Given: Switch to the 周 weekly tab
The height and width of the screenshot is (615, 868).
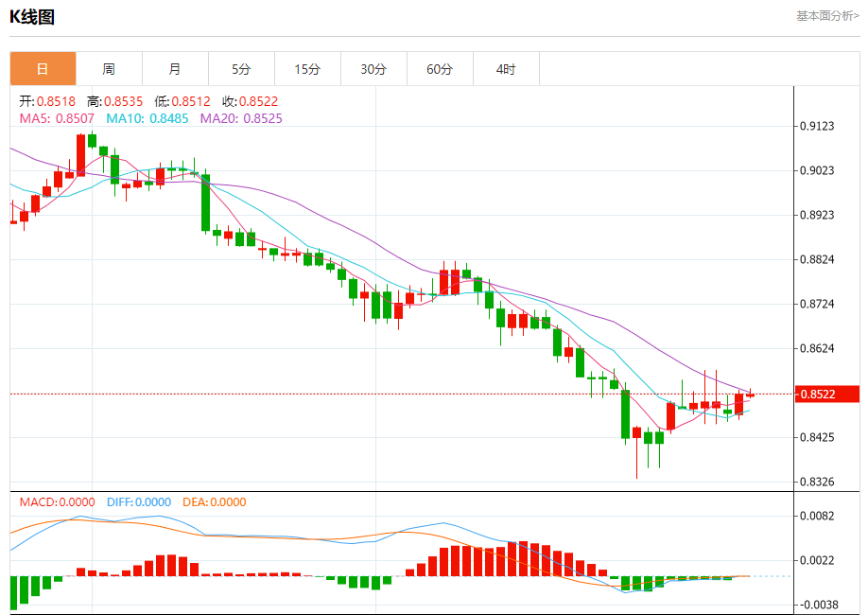Looking at the screenshot, I should [x=109, y=69].
